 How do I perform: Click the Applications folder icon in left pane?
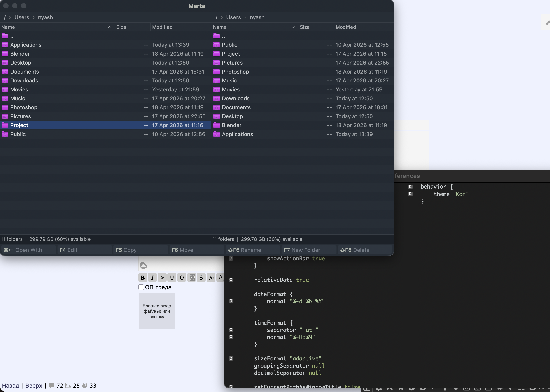[5, 45]
